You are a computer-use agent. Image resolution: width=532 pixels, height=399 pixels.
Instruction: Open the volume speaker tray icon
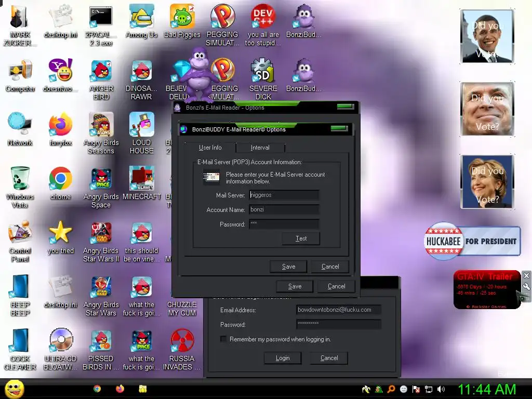click(441, 390)
